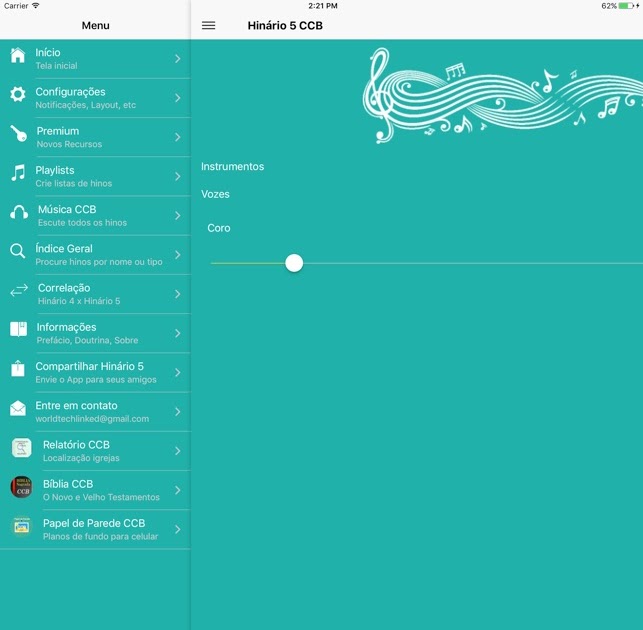Viewport: 643px width, 630px height.
Task: Tap the Entre em contato envelope icon
Action: pos(18,408)
